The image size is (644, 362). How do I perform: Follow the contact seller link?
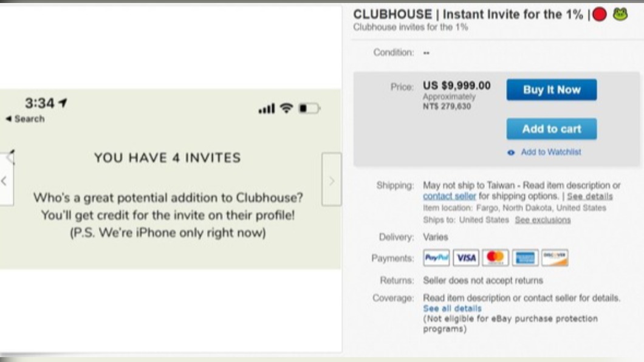click(x=450, y=196)
